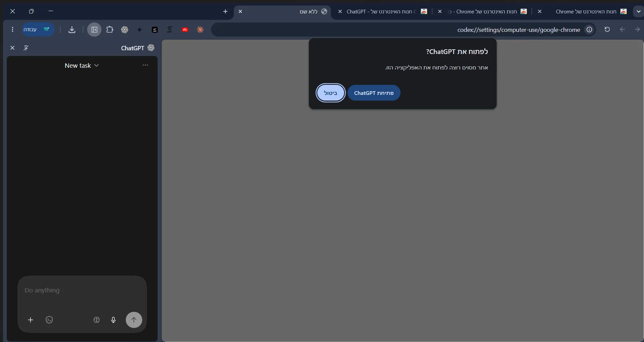Expand the New task dropdown
This screenshot has height=342, width=644.
pos(82,65)
